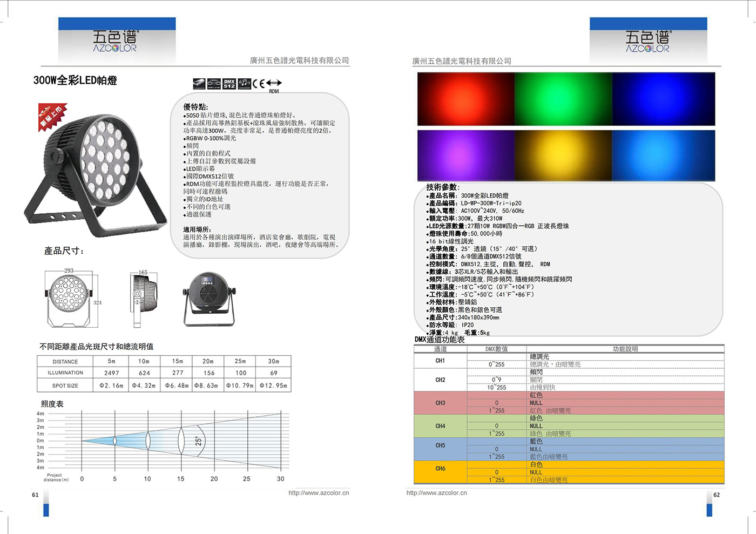Click the green CH4 channel row label
This screenshot has width=756, height=534.
pos(440,426)
